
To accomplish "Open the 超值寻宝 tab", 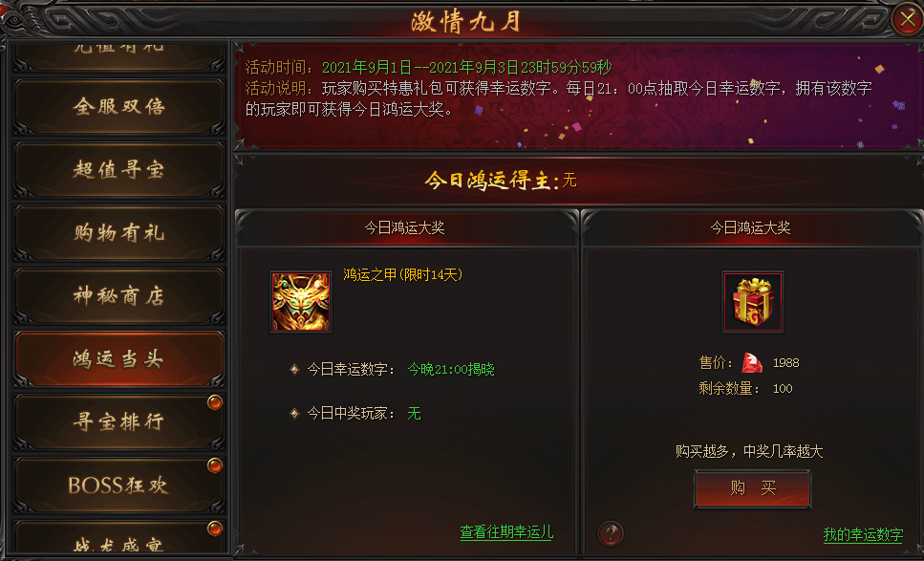I will pyautogui.click(x=119, y=170).
